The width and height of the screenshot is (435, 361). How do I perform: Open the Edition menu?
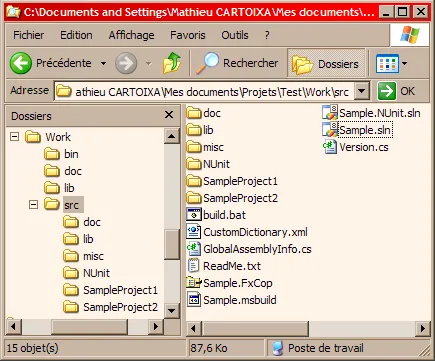(x=76, y=35)
